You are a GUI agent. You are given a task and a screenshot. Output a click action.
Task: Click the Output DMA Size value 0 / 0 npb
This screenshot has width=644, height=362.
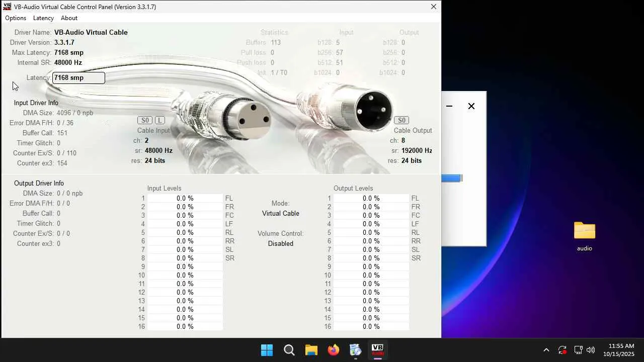click(x=69, y=193)
